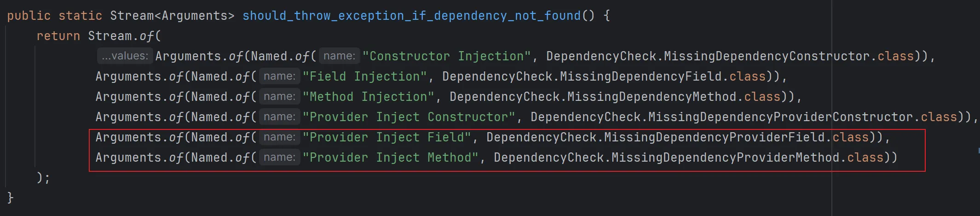
Task: Click the MissingDependencyField class reference
Action: (640, 76)
